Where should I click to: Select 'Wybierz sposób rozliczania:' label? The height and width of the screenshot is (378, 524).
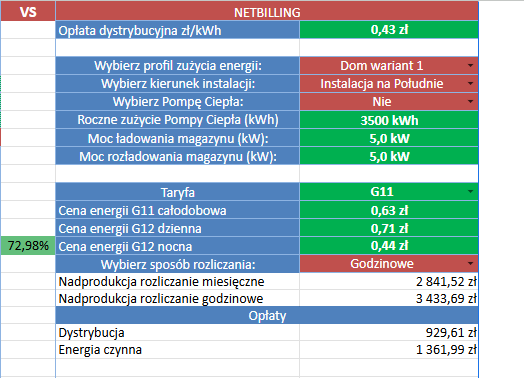point(177,264)
